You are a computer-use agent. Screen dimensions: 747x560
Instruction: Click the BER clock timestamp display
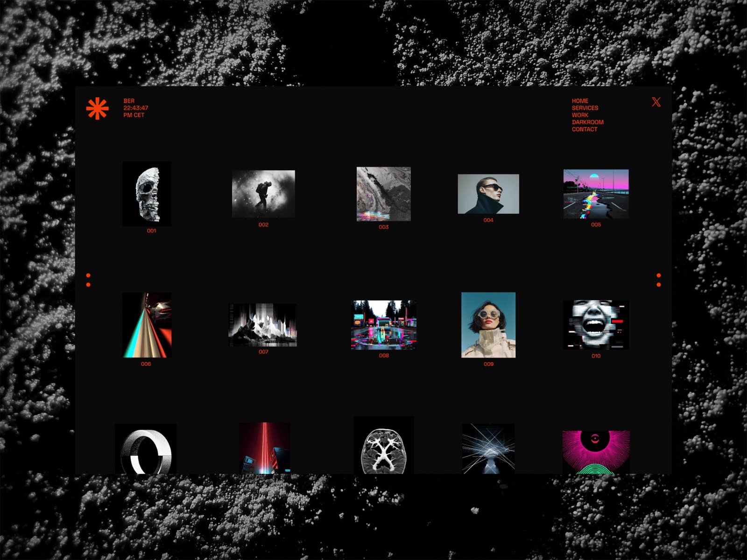point(134,108)
